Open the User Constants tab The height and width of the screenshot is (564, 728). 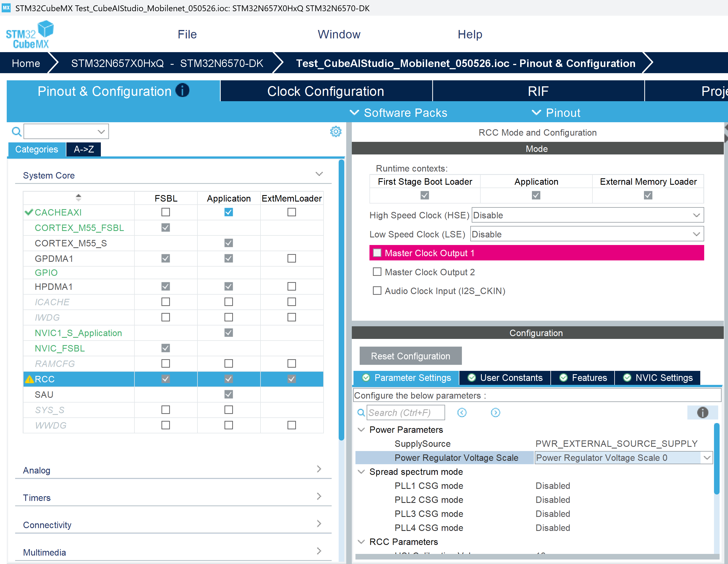pos(505,378)
